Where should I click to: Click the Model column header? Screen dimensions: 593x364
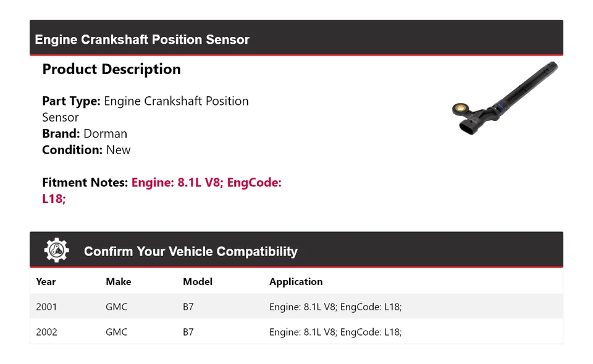coord(198,281)
